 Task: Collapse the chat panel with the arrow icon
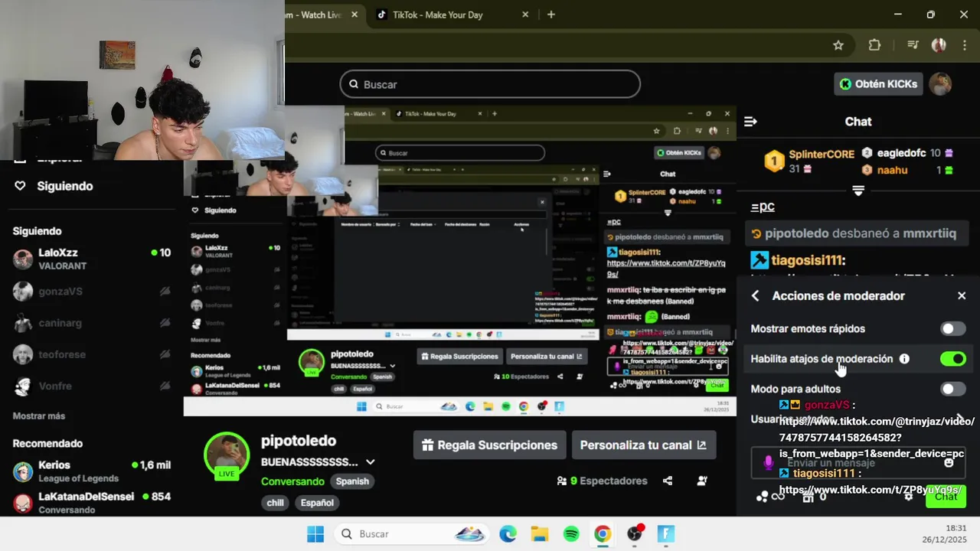pyautogui.click(x=750, y=122)
